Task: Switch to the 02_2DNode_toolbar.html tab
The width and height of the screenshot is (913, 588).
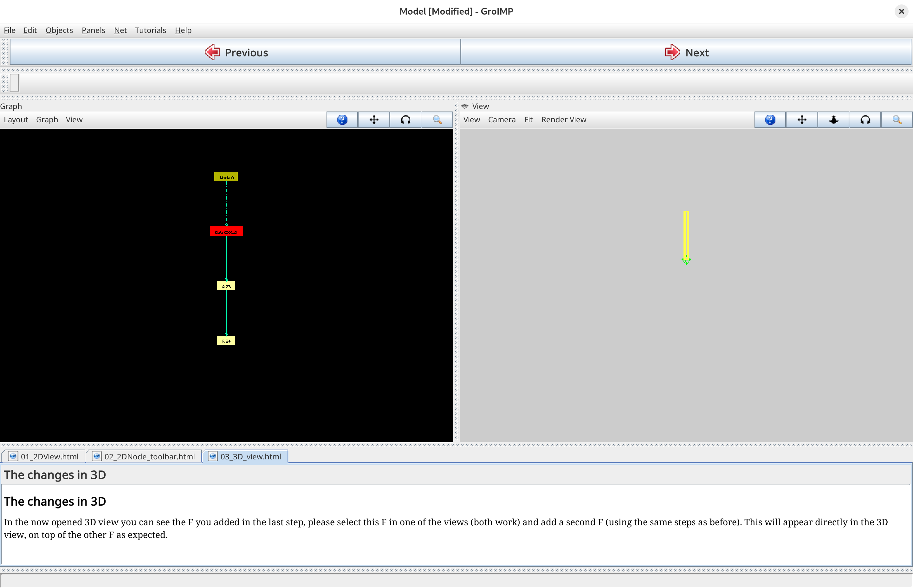Action: [x=149, y=456]
